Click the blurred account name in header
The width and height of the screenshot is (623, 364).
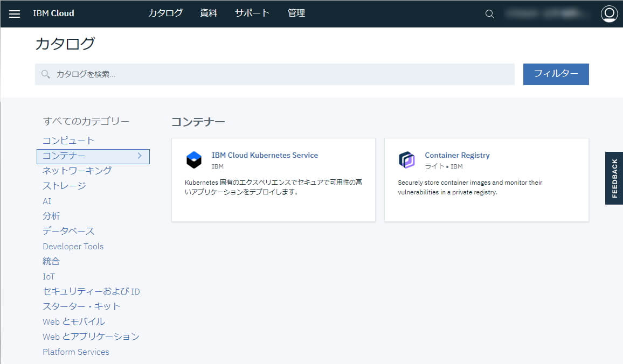pyautogui.click(x=548, y=14)
